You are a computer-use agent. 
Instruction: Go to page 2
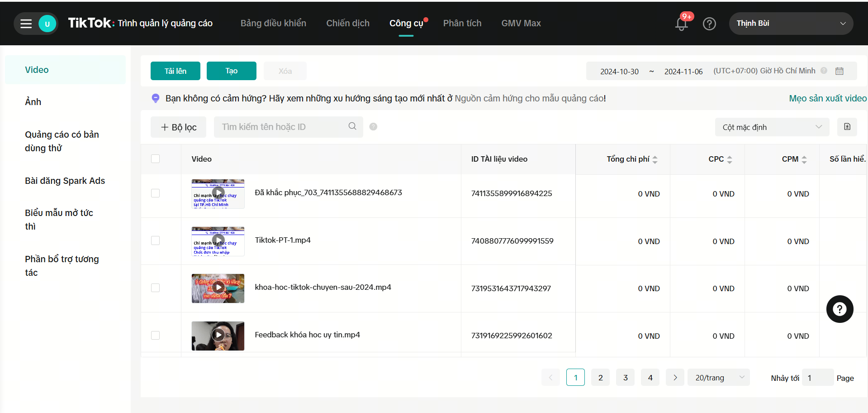tap(601, 377)
